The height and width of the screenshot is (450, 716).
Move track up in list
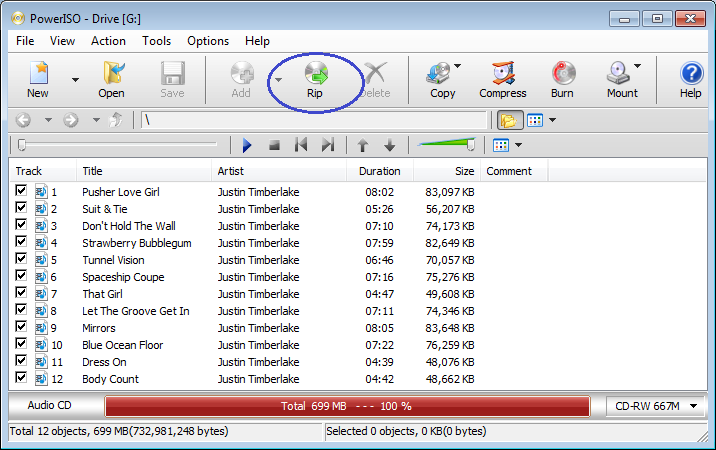(363, 145)
